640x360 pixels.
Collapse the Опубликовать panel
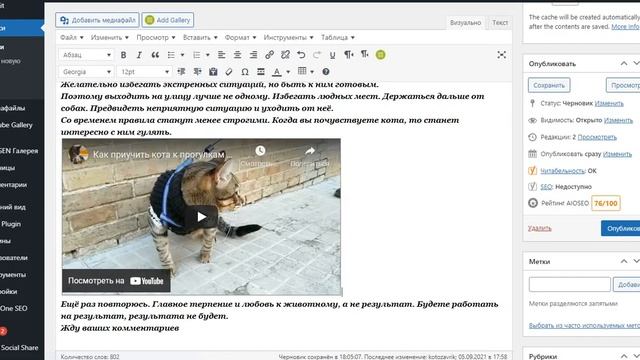click(624, 63)
